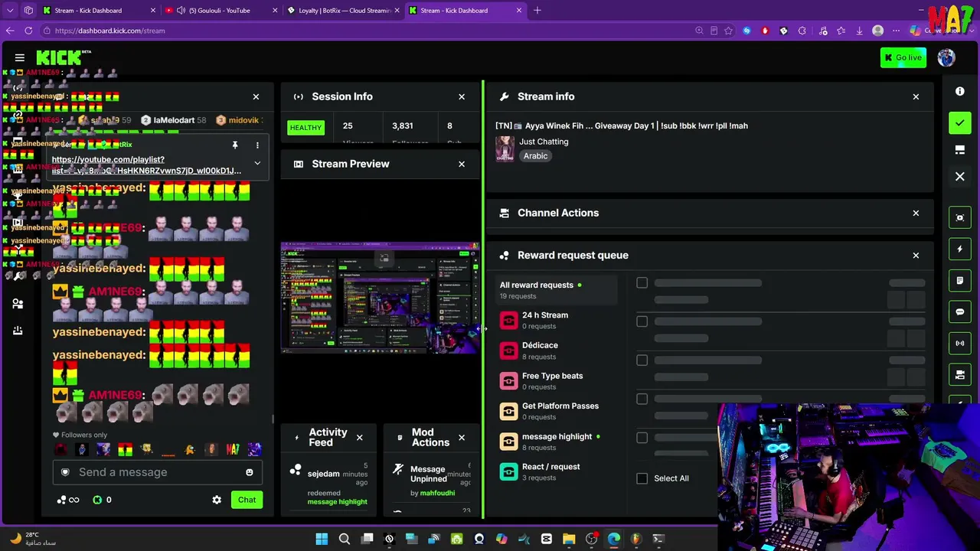This screenshot has height=551, width=980.
Task: Select the 24 h Stream reward
Action: pyautogui.click(x=556, y=320)
